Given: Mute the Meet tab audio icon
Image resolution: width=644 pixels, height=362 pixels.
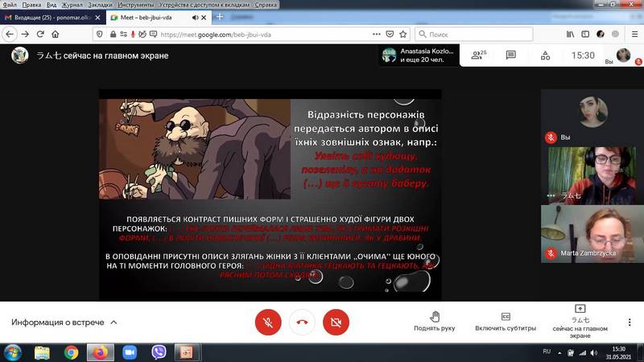Looking at the screenshot, I should coord(195,18).
